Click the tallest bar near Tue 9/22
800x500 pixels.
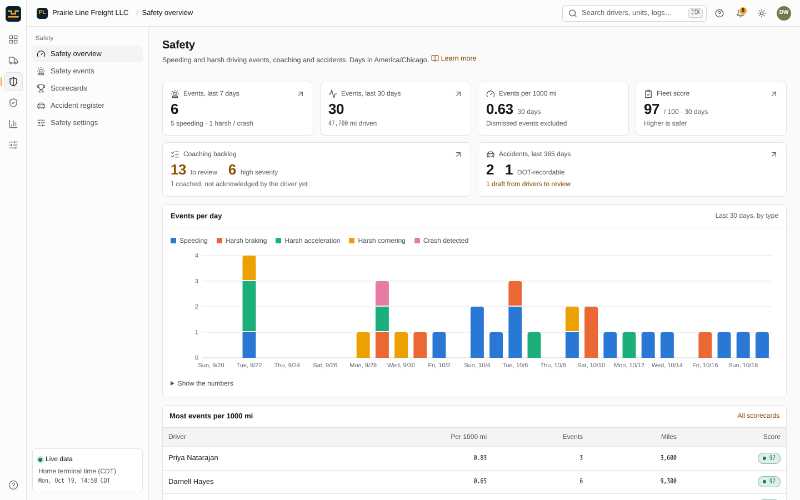pyautogui.click(x=249, y=307)
